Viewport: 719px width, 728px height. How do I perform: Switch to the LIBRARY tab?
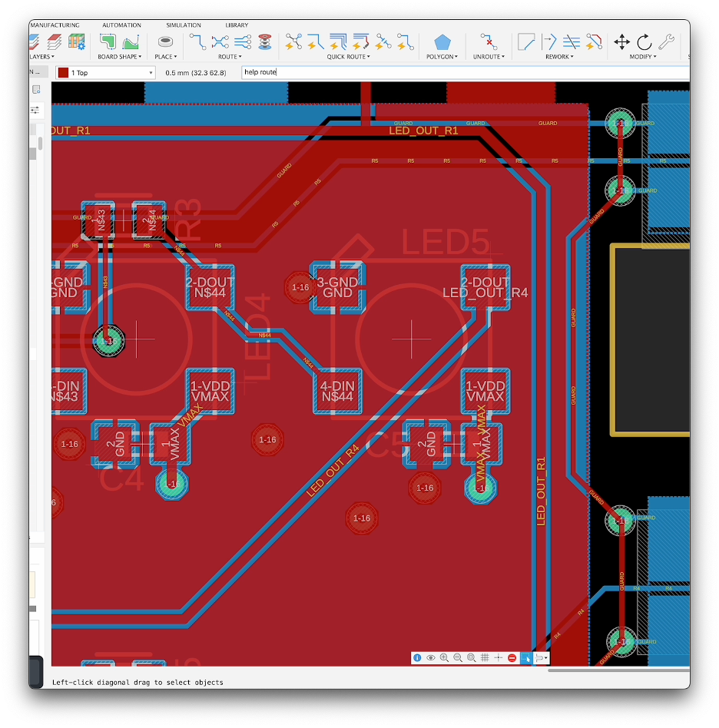click(237, 25)
